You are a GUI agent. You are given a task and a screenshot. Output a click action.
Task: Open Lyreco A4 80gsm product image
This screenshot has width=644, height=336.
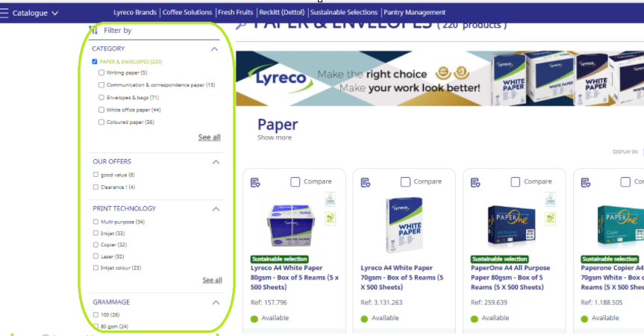pos(291,225)
